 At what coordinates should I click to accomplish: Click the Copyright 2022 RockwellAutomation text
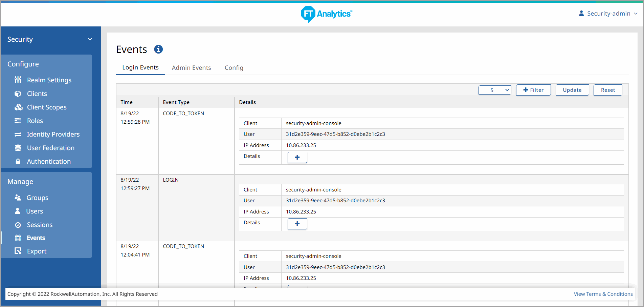tap(83, 294)
